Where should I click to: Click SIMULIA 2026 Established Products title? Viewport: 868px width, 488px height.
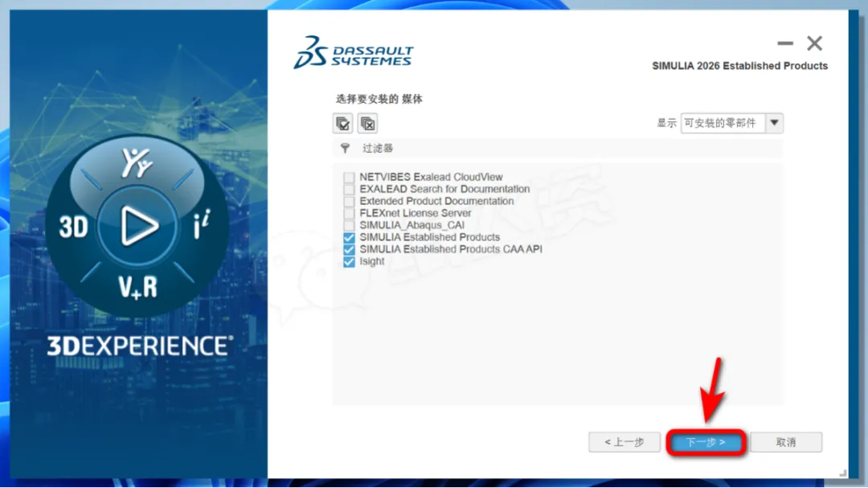pos(739,66)
